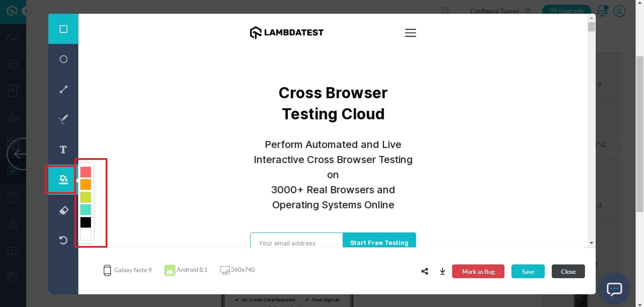This screenshot has height=307, width=644.
Task: Pick the orange color swatch
Action: [86, 184]
